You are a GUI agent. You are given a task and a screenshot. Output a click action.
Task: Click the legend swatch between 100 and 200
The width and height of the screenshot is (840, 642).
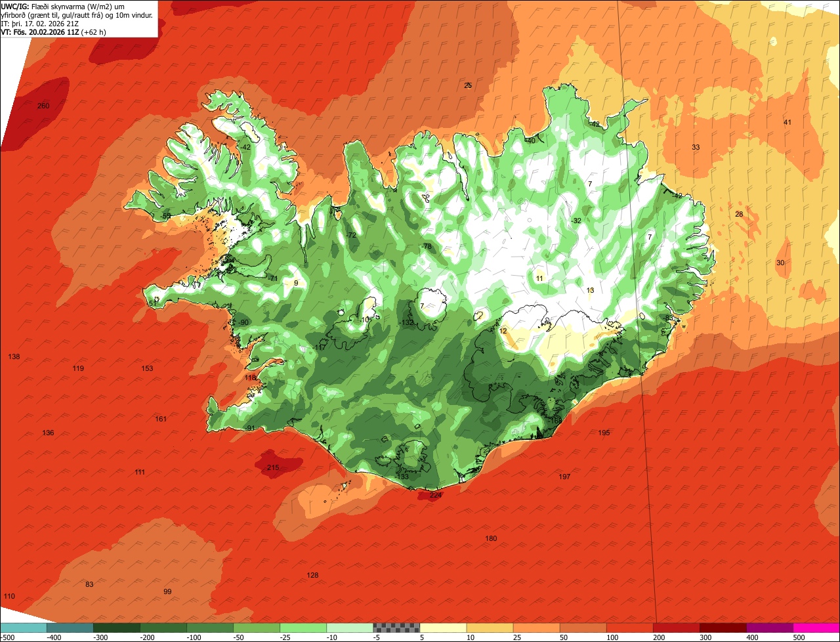pyautogui.click(x=630, y=628)
